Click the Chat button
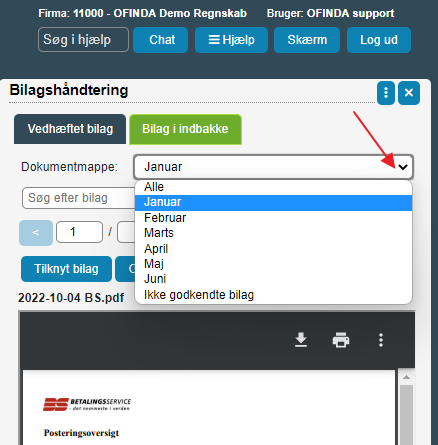Screen dimensions: 438x445 pyautogui.click(x=161, y=40)
